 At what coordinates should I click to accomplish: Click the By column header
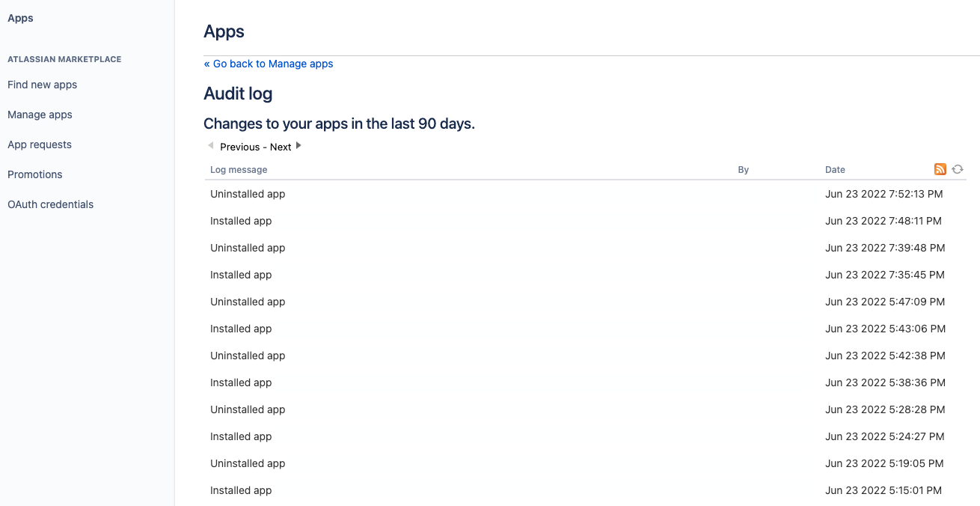(x=743, y=170)
